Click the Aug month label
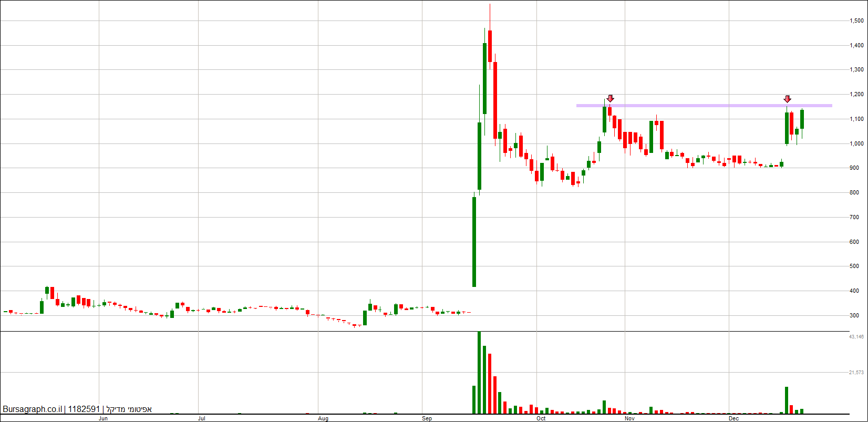This screenshot has width=868, height=422. [x=323, y=419]
